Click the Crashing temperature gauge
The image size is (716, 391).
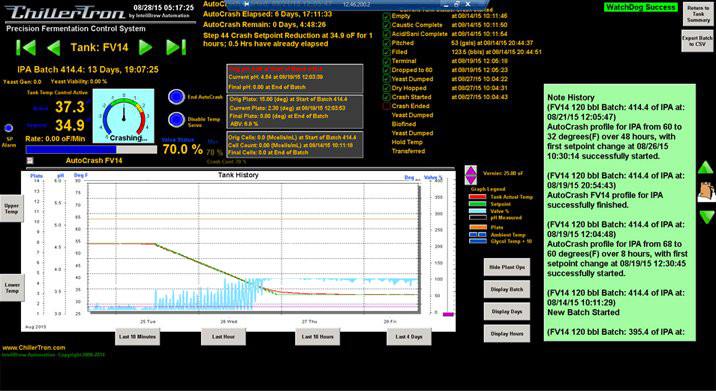coord(123,116)
